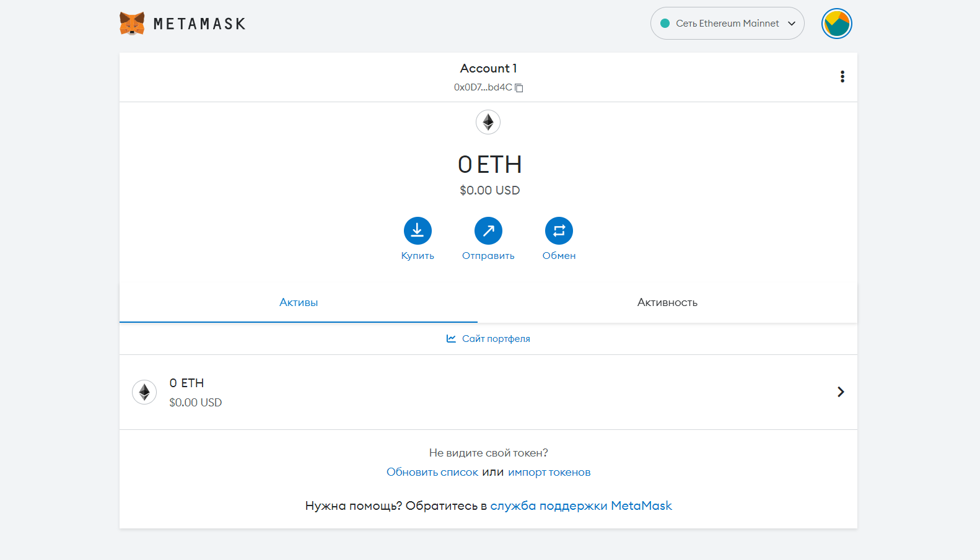Click the Обновить список link

432,472
